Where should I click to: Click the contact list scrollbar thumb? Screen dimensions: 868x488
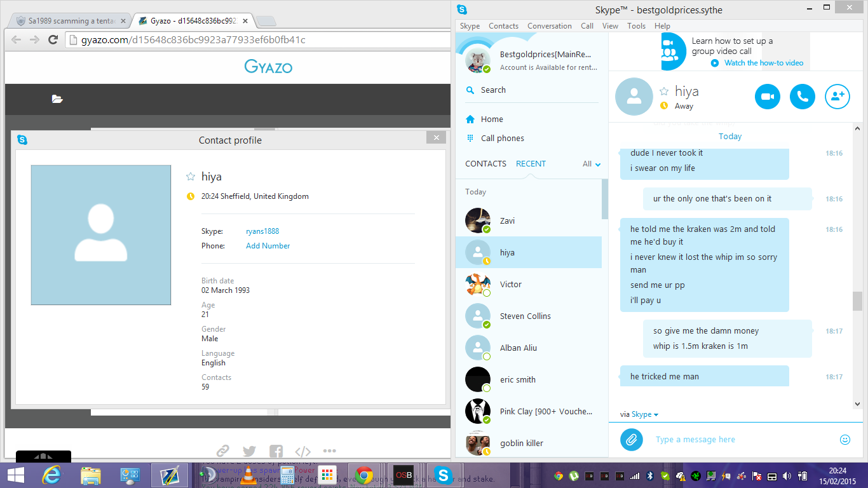(605, 198)
